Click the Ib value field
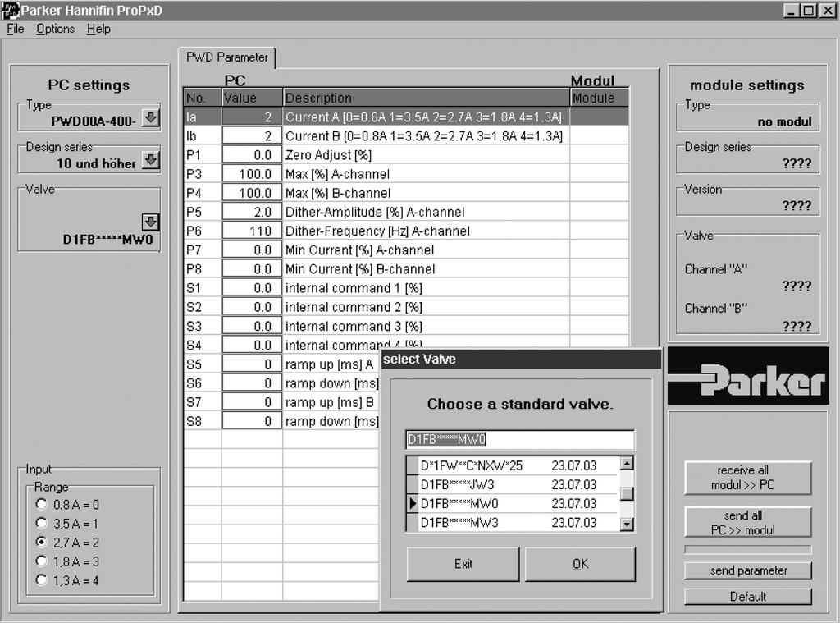840x623 pixels. coord(252,135)
